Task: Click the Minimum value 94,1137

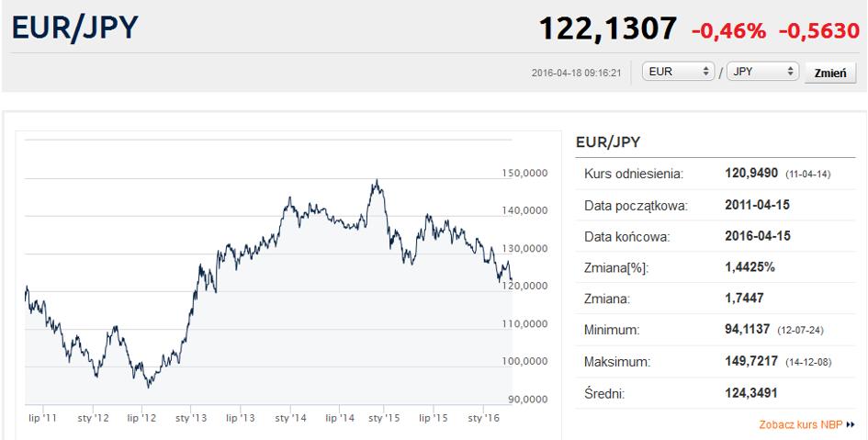Action: click(x=749, y=330)
